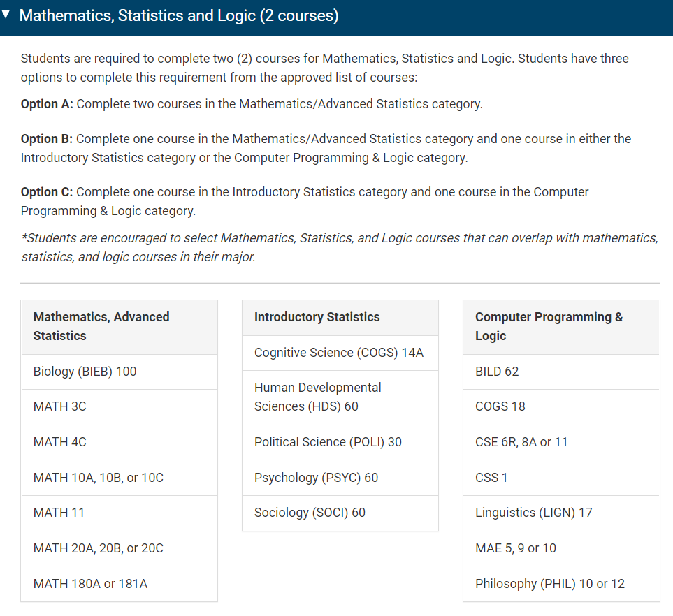This screenshot has width=673, height=616.
Task: Click CSE 6R, 8A or 11 row
Action: click(561, 442)
